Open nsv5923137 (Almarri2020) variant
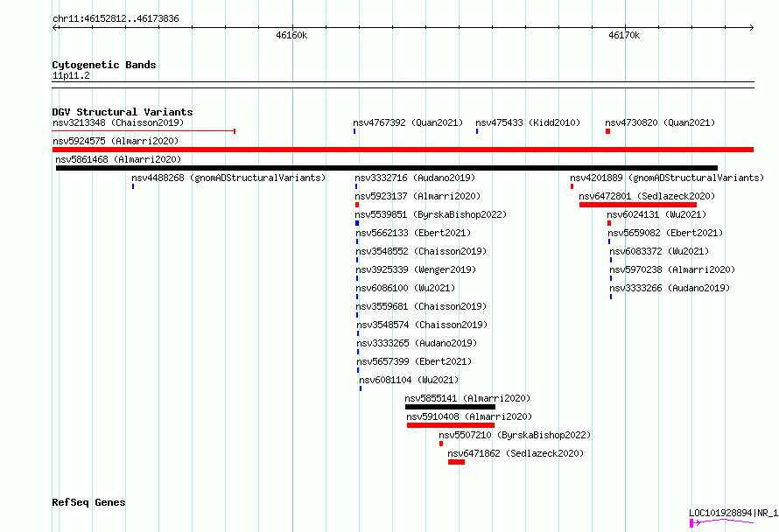779x532 pixels. coord(418,196)
